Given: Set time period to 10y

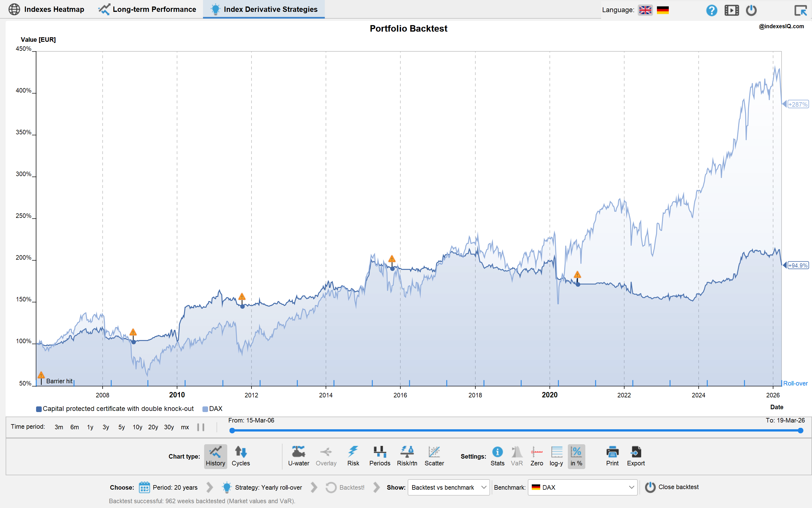Looking at the screenshot, I should point(137,427).
